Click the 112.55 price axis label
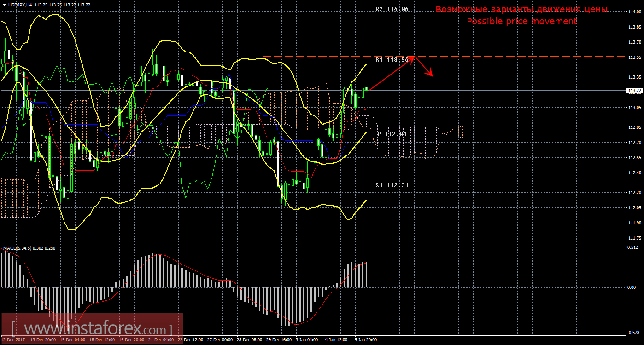644x345 pixels. [635, 157]
